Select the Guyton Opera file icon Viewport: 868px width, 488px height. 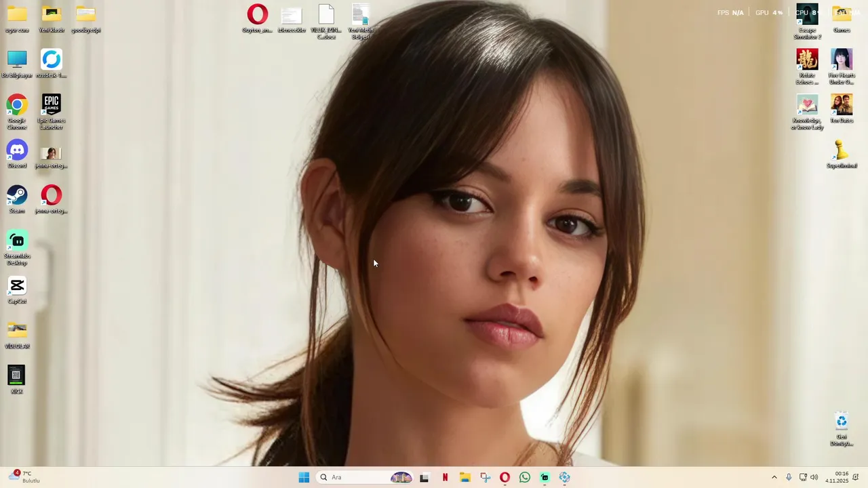pyautogui.click(x=258, y=18)
